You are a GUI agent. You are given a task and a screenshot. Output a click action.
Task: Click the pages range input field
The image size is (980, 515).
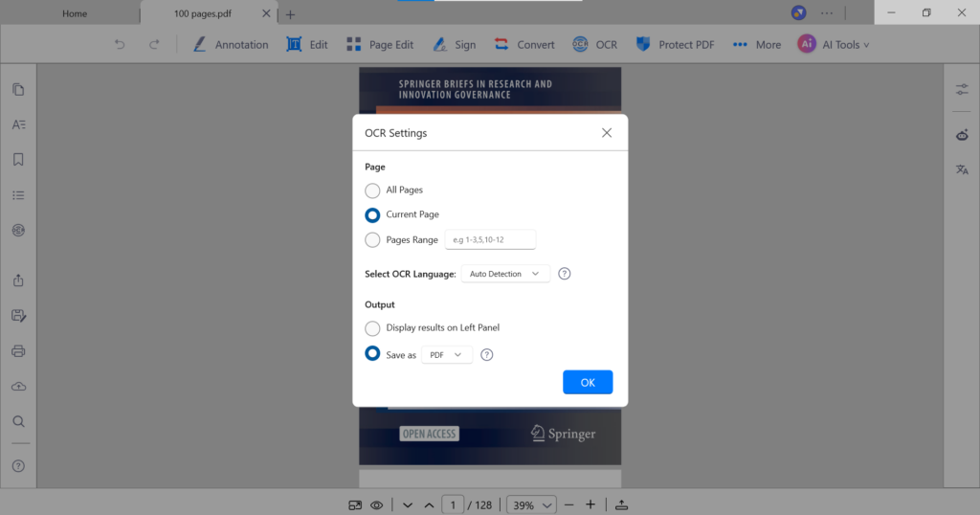pyautogui.click(x=490, y=239)
